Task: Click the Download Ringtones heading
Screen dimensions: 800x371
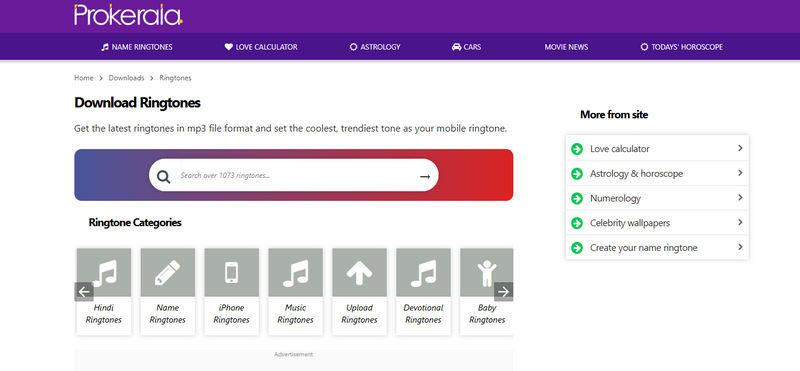Action: coord(137,103)
